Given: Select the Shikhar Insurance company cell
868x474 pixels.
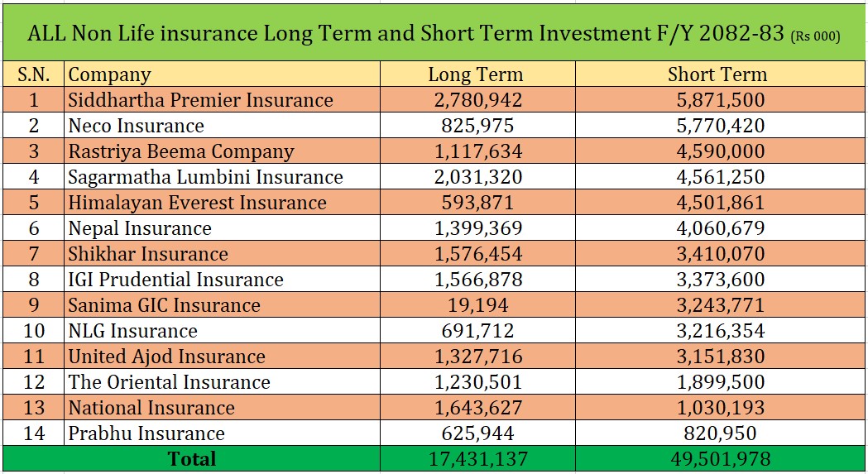Looking at the screenshot, I should click(x=148, y=254).
